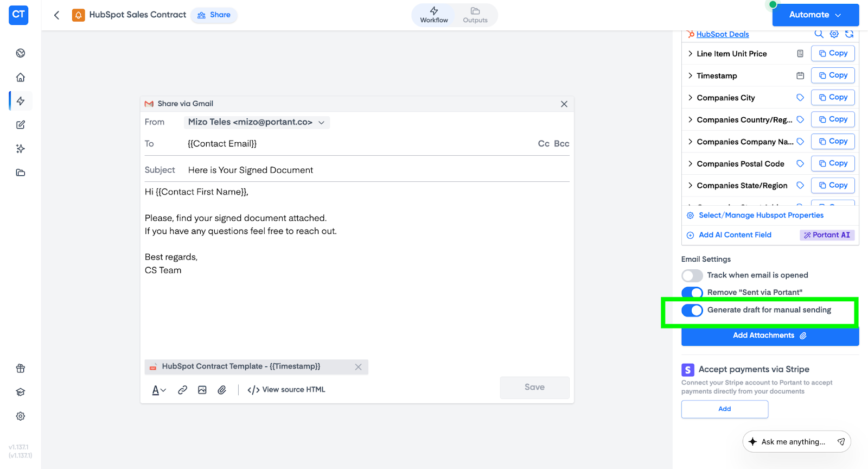The image size is (868, 469).
Task: Select the Workflow tab
Action: click(434, 15)
